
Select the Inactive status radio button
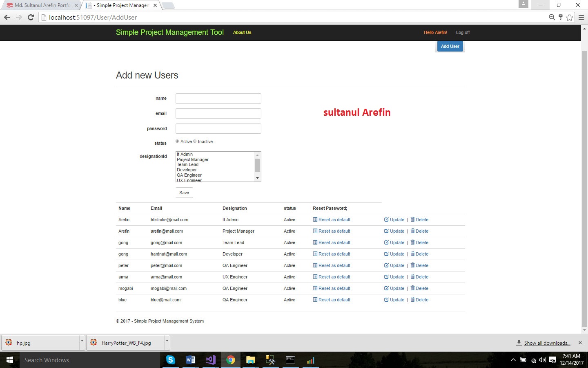[195, 141]
